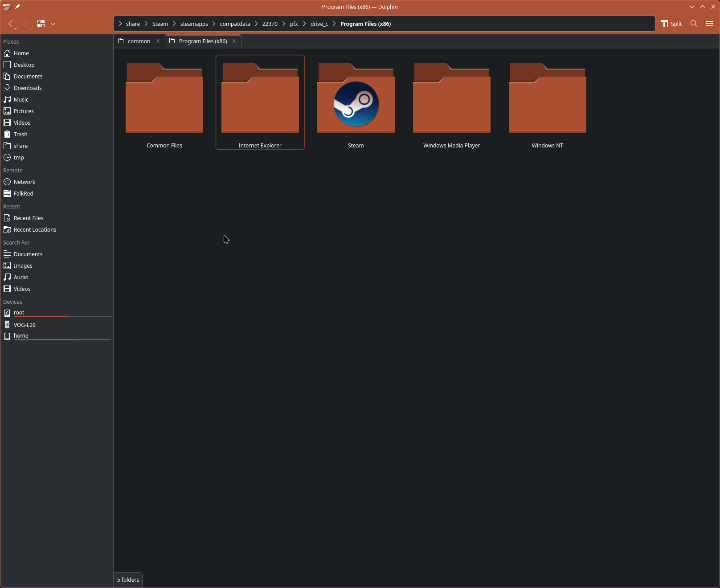Expand the chevron between compatdata and 22370
720x588 pixels.
point(256,24)
